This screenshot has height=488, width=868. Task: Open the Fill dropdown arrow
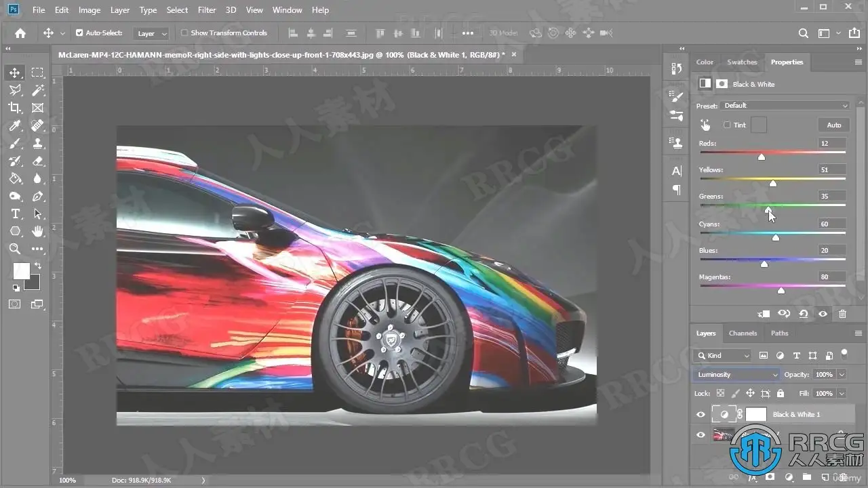tap(842, 393)
